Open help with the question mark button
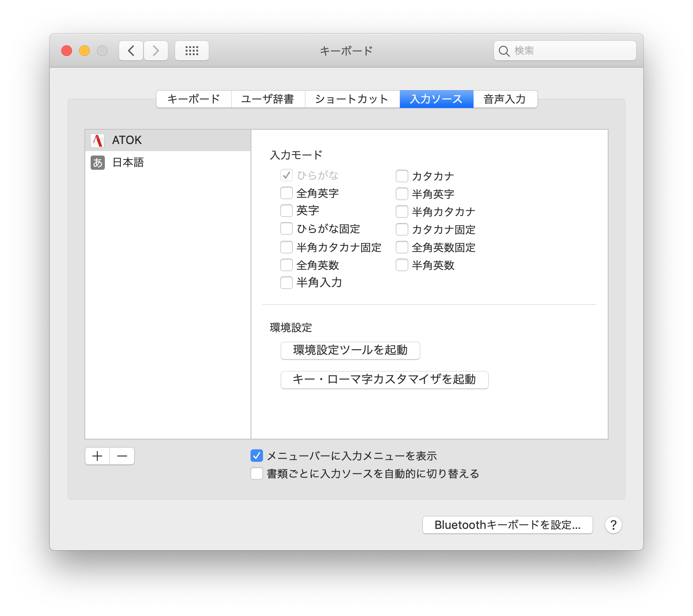Viewport: 693px width, 616px height. (613, 525)
